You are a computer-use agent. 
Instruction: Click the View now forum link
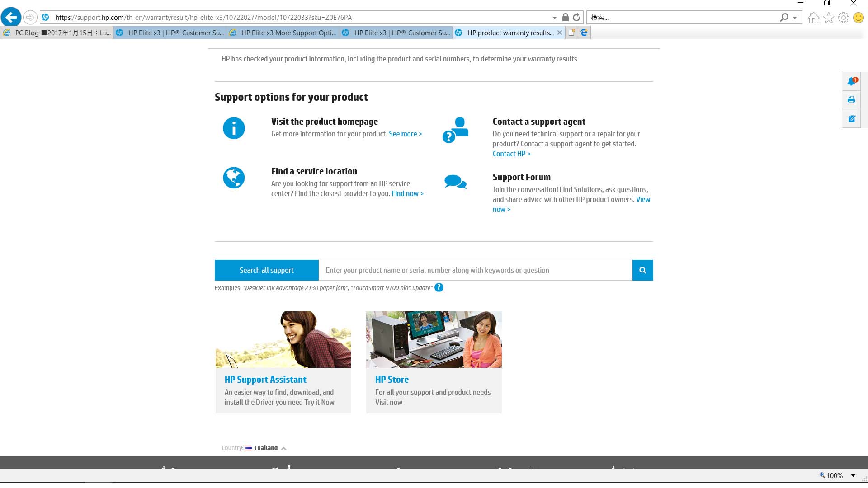[x=643, y=200]
